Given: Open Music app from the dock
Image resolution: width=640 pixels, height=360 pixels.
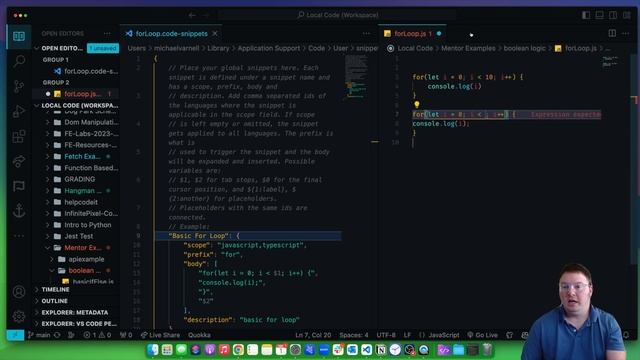Looking at the screenshot, I should click(224, 350).
